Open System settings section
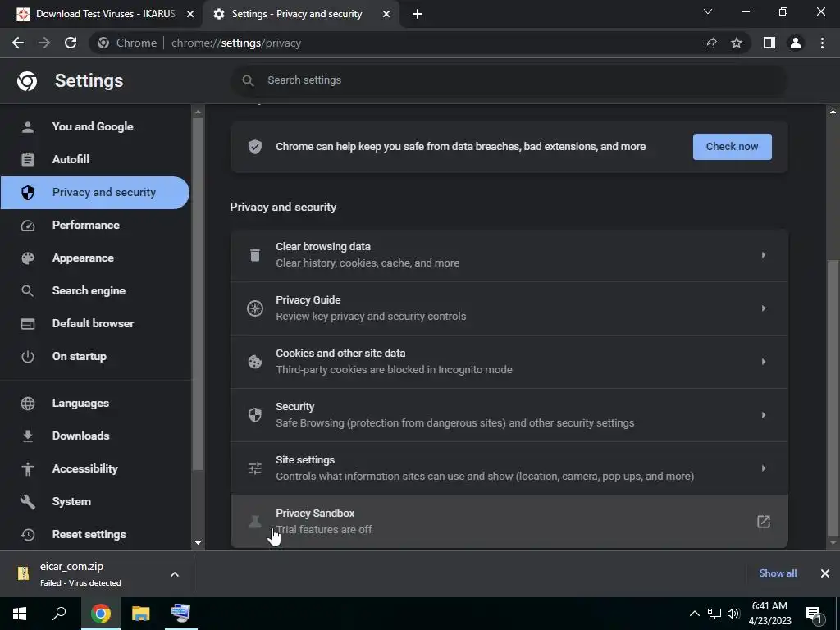Viewport: 840px width, 630px height. point(95,501)
